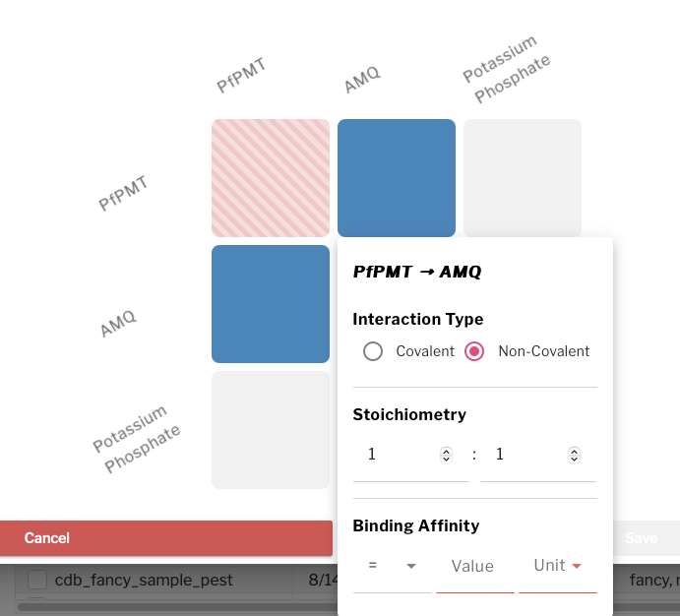Focus the binding affinity Value field
This screenshot has width=680, height=616.
(x=474, y=566)
